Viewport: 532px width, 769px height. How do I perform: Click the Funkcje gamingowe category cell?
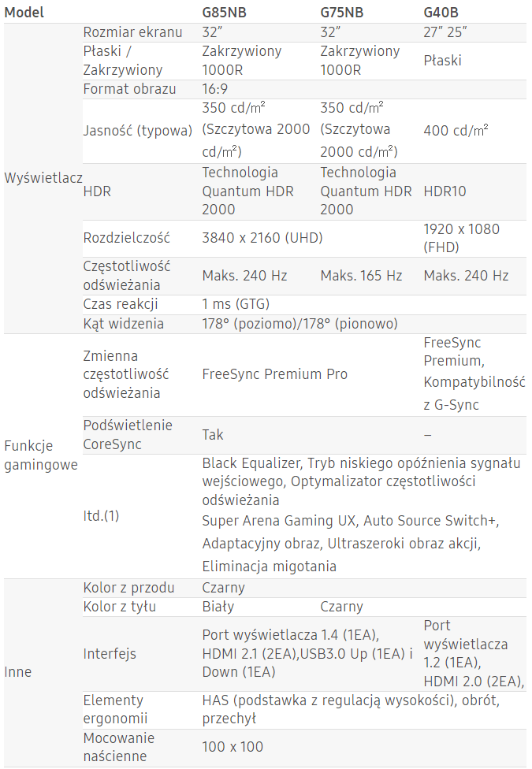coord(41,455)
